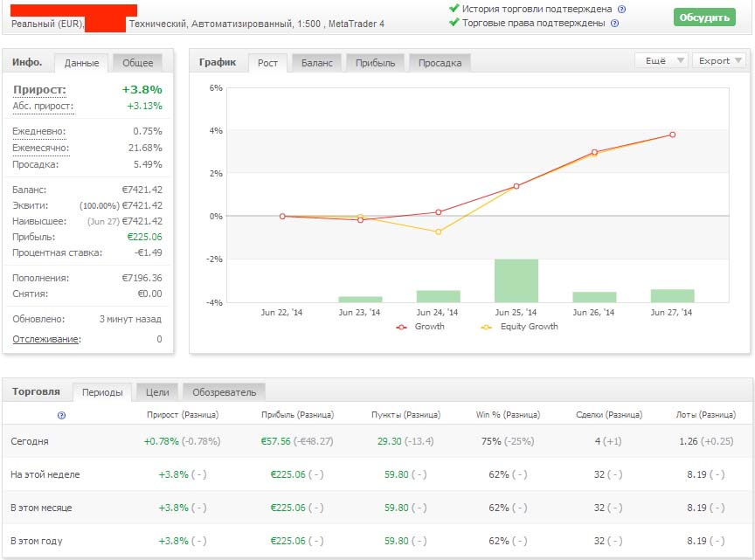This screenshot has width=755, height=560.
Task: Switch to the Цели tab
Action: point(158,392)
